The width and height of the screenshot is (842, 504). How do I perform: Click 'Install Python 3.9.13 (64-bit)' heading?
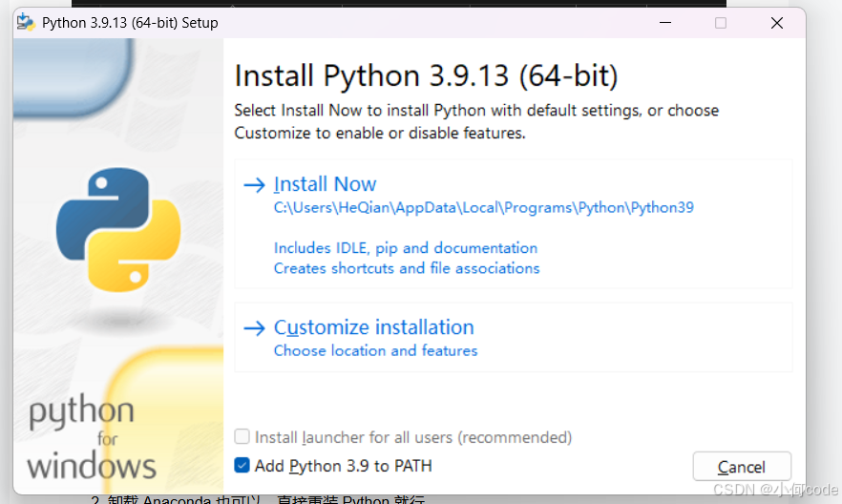426,75
